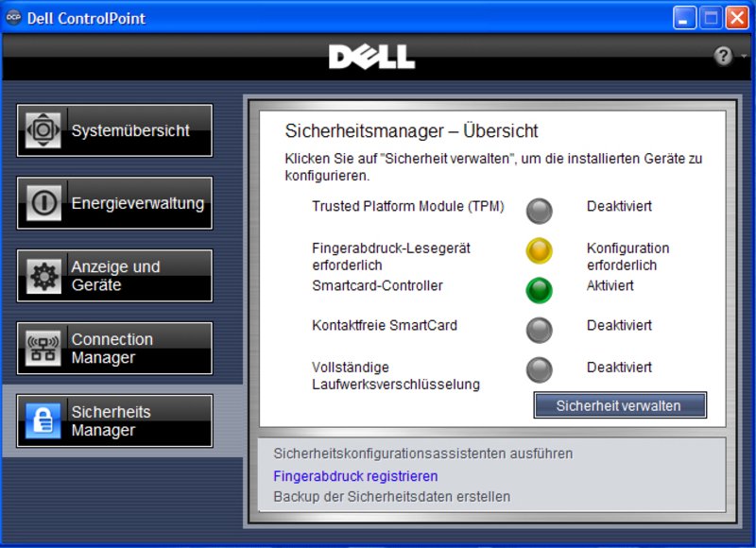
Task: Close the Dell ControlPoint window
Action: point(737,18)
